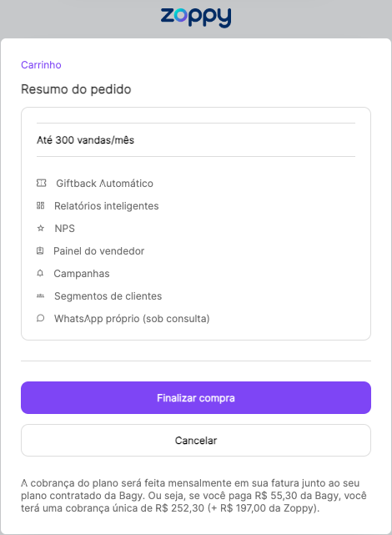Click WhatsApp próprio (sob consulta) text
The height and width of the screenshot is (535, 392).
[132, 319]
